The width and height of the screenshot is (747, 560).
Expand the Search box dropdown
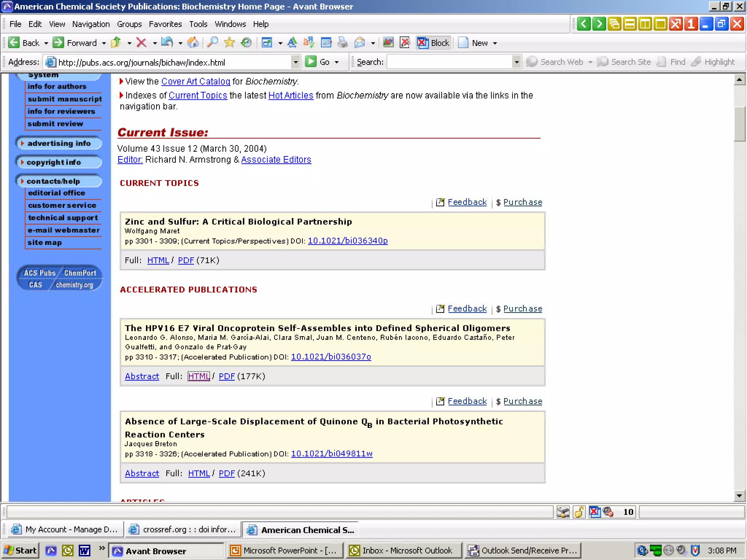click(x=516, y=62)
